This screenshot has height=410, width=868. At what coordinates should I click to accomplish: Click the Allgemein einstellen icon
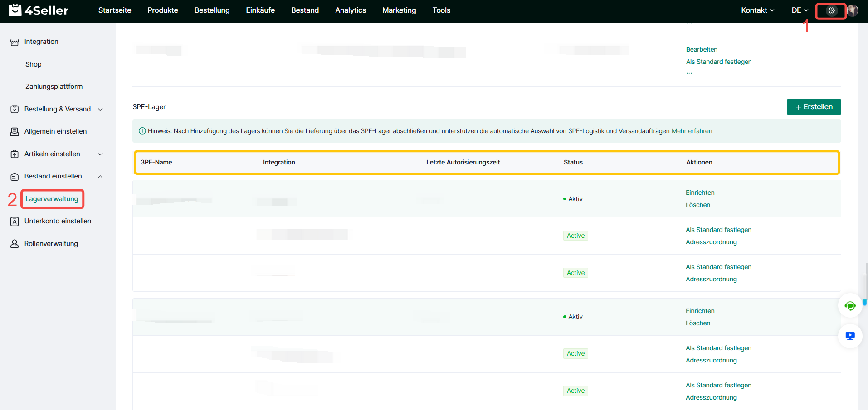(x=15, y=132)
